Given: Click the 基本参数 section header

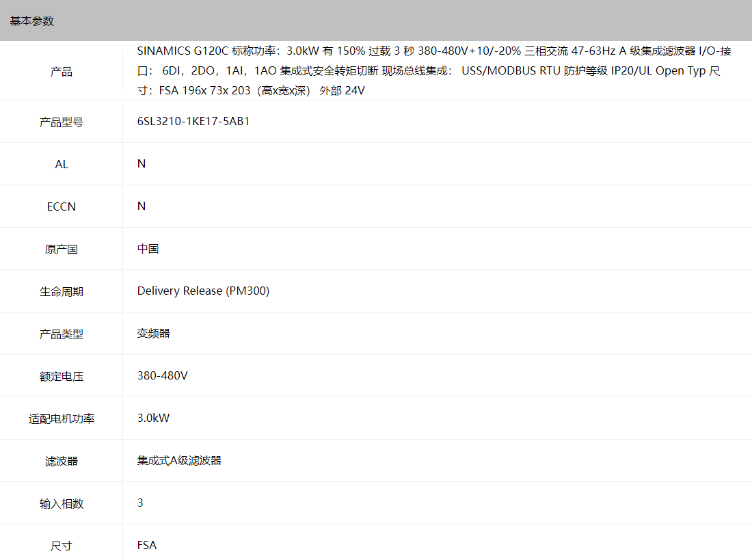Looking at the screenshot, I should coord(31,21).
